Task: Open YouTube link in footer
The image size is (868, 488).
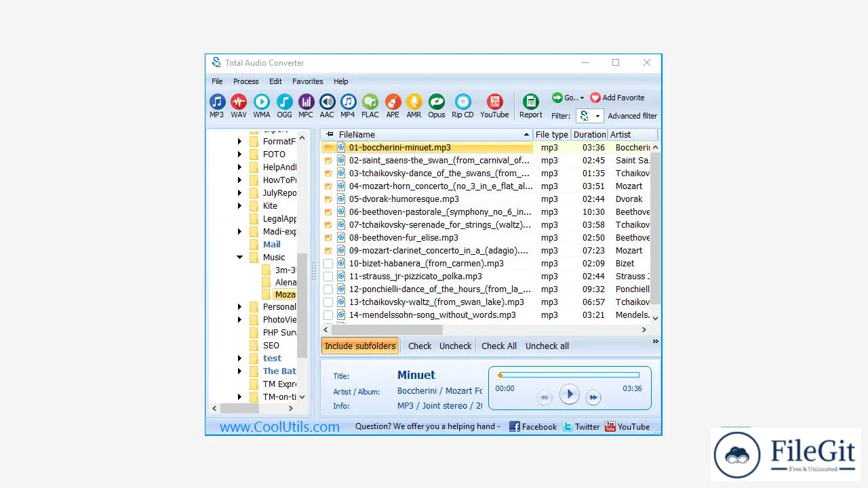Action: 627,426
